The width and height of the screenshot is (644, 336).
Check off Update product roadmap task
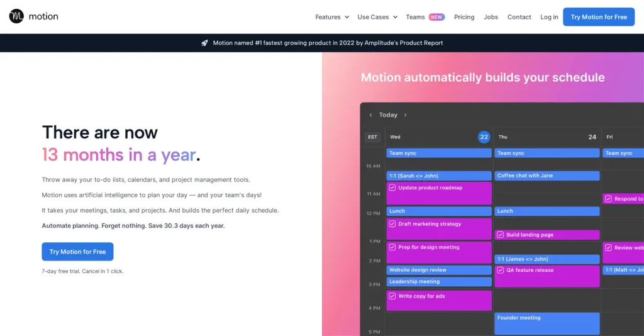click(392, 188)
